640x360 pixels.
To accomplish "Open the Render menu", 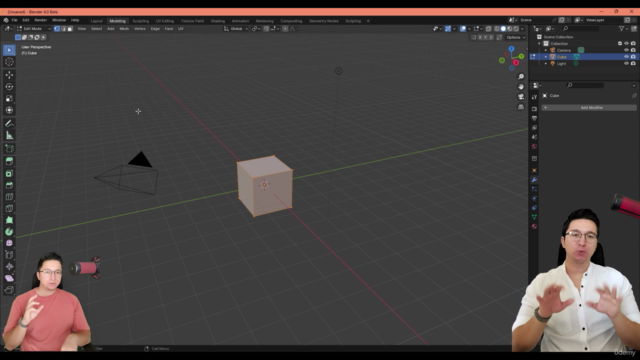I will point(40,20).
